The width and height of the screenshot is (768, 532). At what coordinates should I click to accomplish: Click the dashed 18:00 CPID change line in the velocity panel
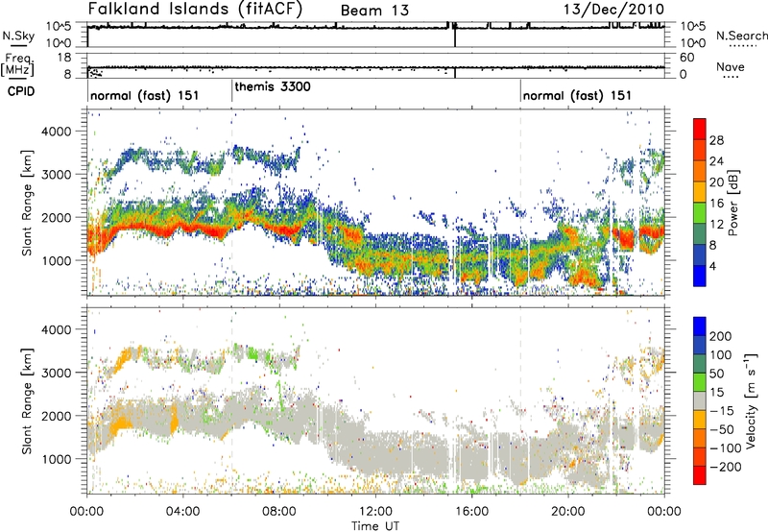(520, 400)
